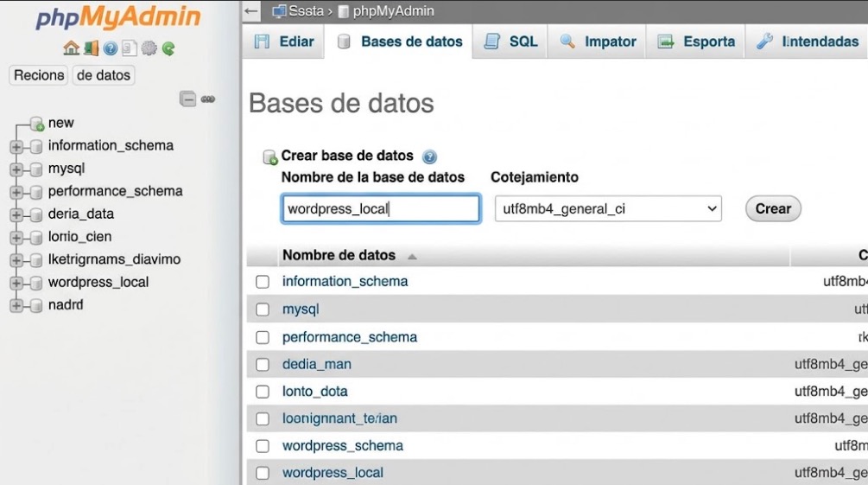Tick the performance_schema row checkbox
Viewport: 868px width, 485px height.
[x=263, y=337]
